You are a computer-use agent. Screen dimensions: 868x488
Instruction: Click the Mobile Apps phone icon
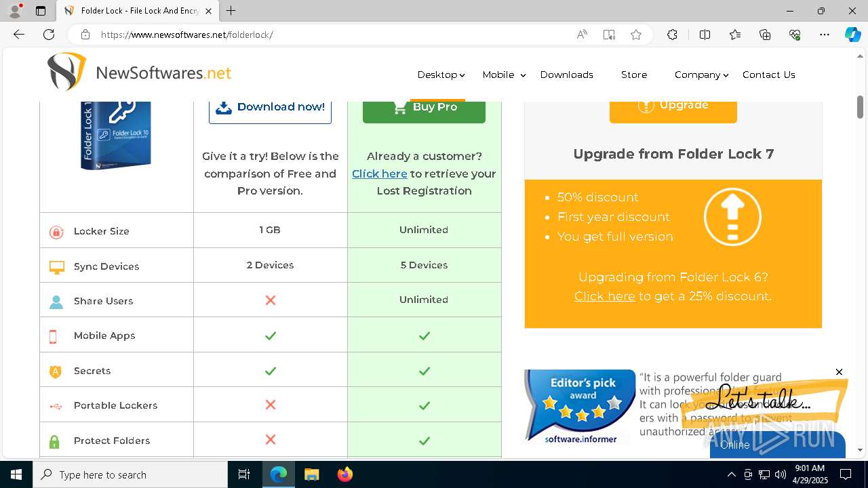[53, 336]
